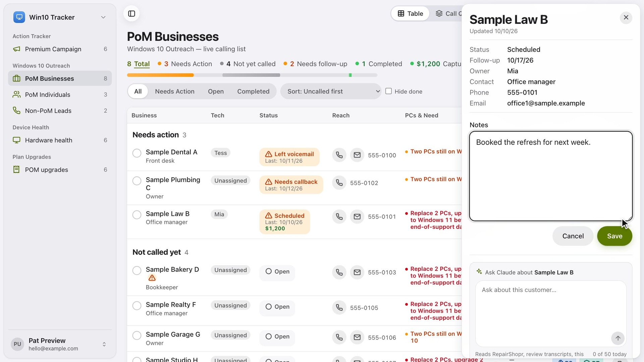Viewport: 644px width, 362px height.
Task: Select the Completed filter tab
Action: click(x=253, y=91)
